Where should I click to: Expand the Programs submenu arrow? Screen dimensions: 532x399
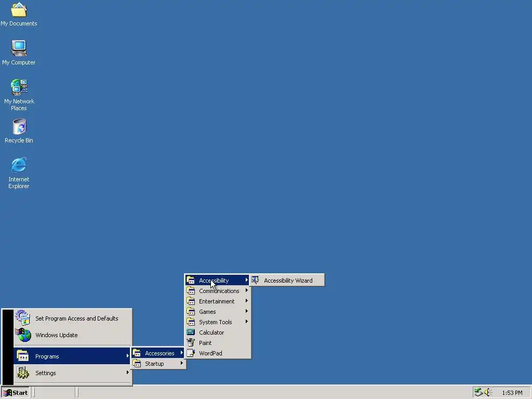pyautogui.click(x=127, y=355)
